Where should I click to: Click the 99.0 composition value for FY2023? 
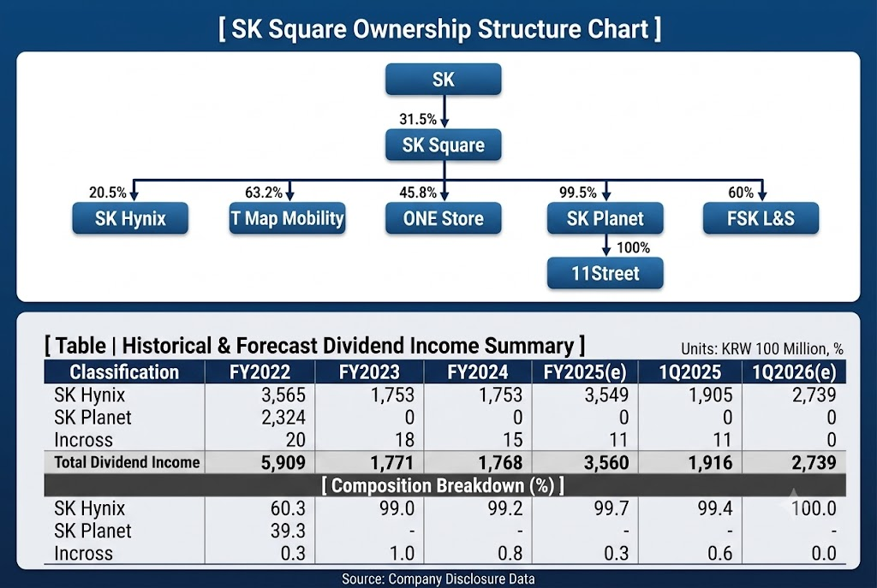coord(397,508)
